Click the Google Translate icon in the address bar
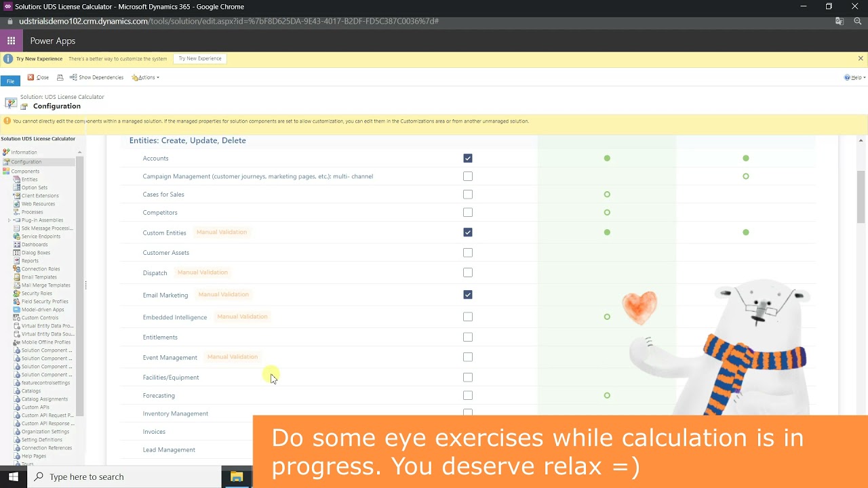Screen dimensions: 868x488 (840, 21)
